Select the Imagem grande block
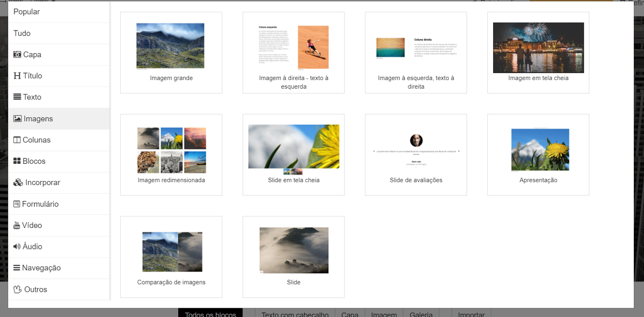The width and height of the screenshot is (644, 317). [x=171, y=53]
